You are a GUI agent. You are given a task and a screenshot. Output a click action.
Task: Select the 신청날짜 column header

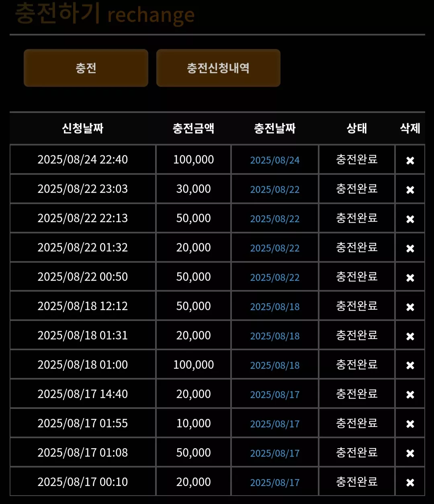pos(83,129)
